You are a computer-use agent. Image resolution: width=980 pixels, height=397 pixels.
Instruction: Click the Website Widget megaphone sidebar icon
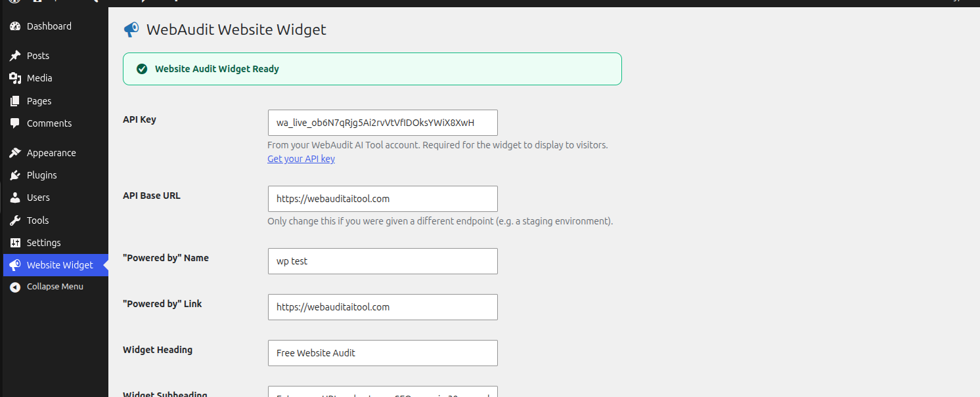(x=15, y=265)
